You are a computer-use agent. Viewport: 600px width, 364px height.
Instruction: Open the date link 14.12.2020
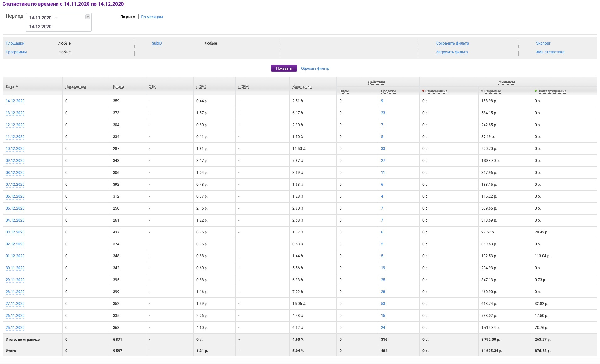[15, 101]
